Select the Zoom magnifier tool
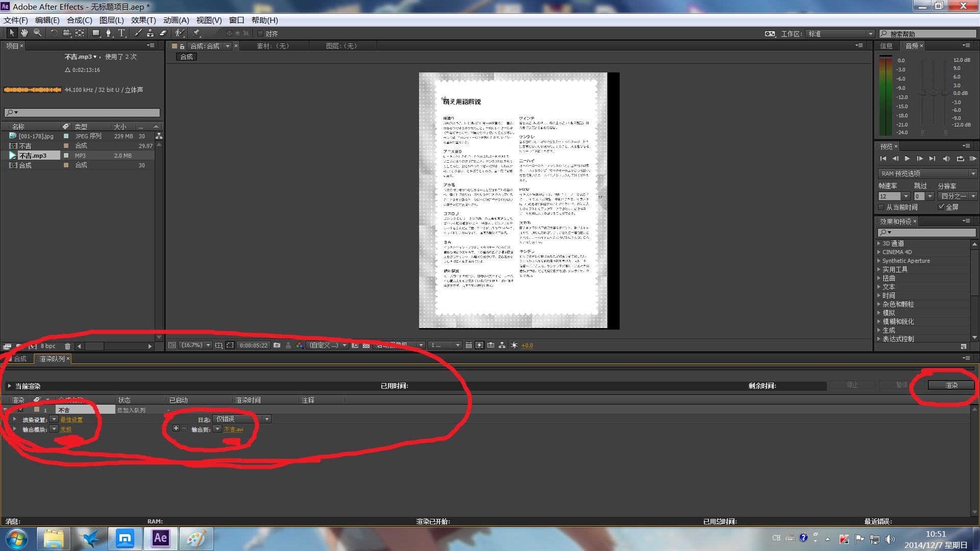This screenshot has width=980, height=551. tap(38, 33)
